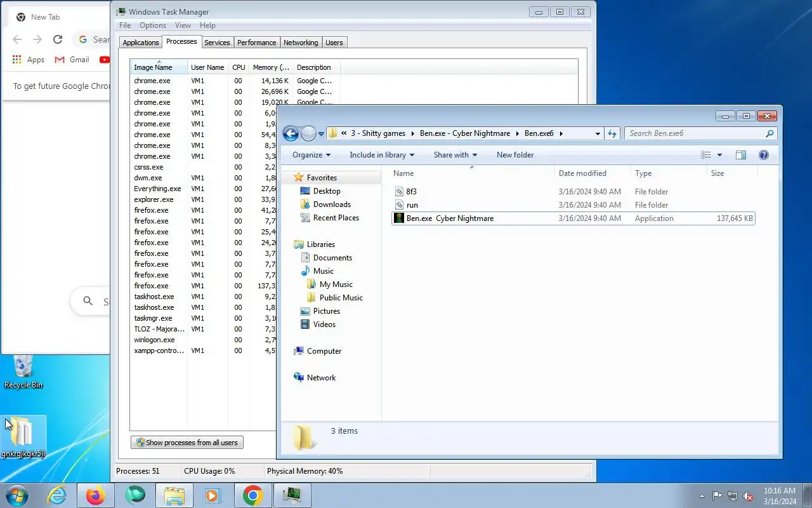Viewport: 812px width, 508px height.
Task: Open Gmail bookmark in Chrome
Action: click(72, 60)
